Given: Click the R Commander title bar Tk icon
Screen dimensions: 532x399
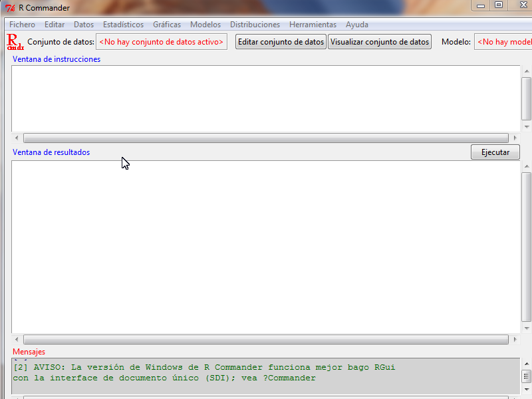Looking at the screenshot, I should coord(10,8).
